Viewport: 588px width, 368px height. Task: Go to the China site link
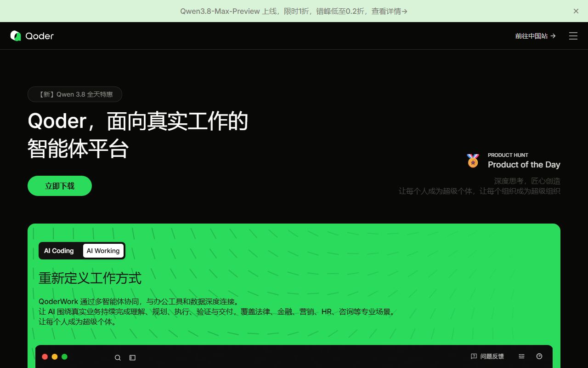click(536, 36)
